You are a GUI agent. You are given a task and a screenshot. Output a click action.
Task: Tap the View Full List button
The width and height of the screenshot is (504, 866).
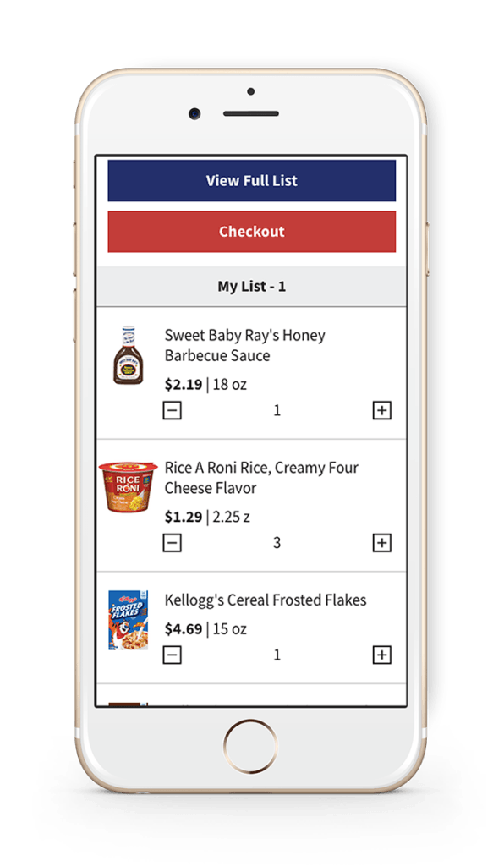(x=252, y=181)
